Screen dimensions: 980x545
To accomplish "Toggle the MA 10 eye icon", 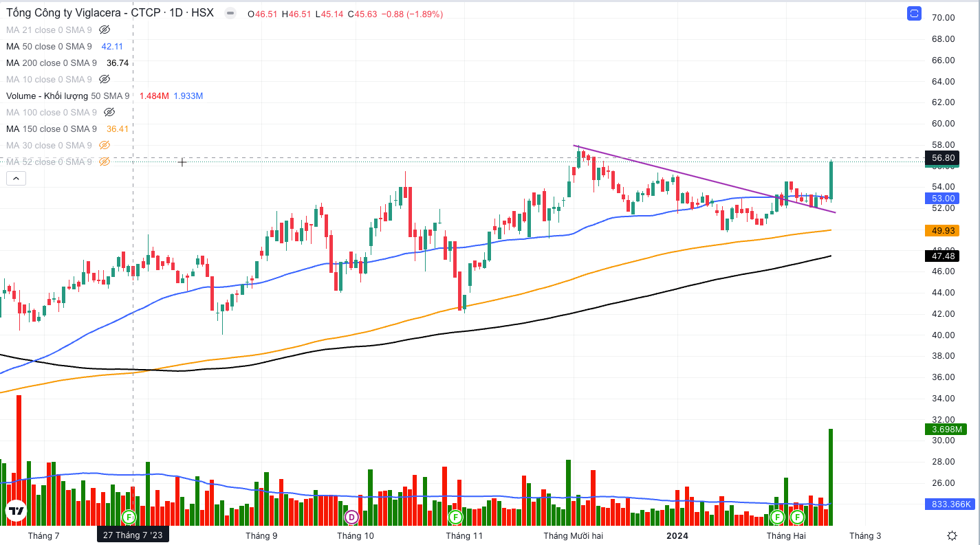I will (105, 79).
